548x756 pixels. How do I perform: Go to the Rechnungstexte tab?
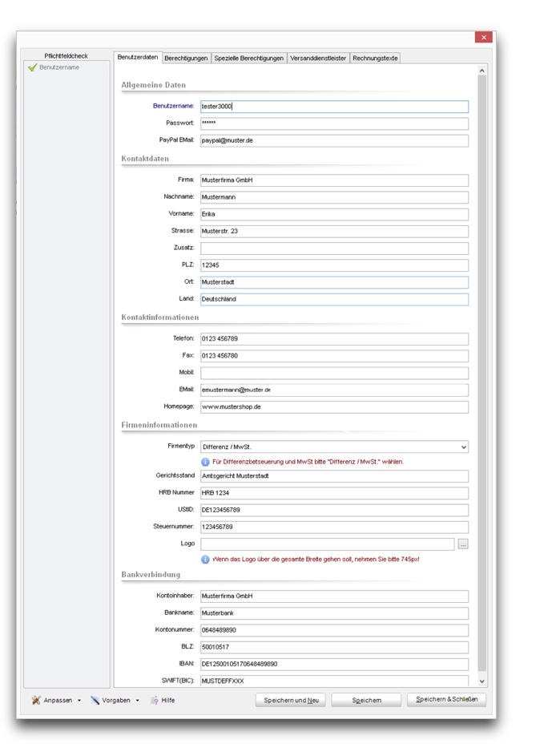tap(375, 59)
